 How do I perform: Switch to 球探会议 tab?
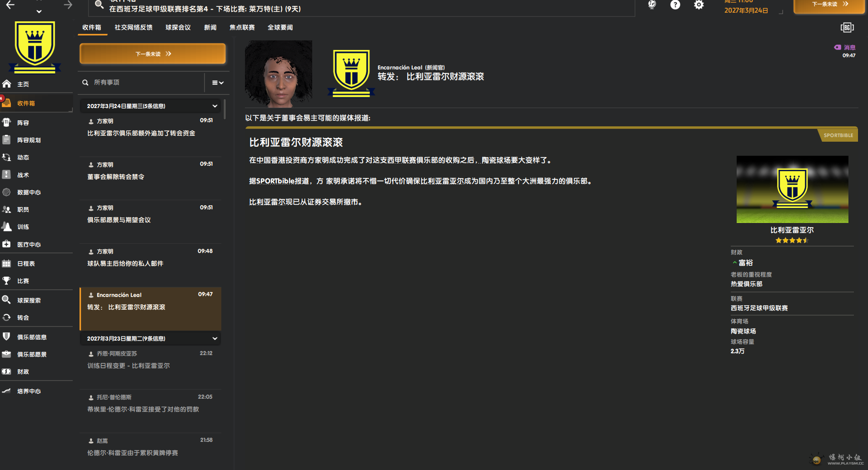point(178,28)
